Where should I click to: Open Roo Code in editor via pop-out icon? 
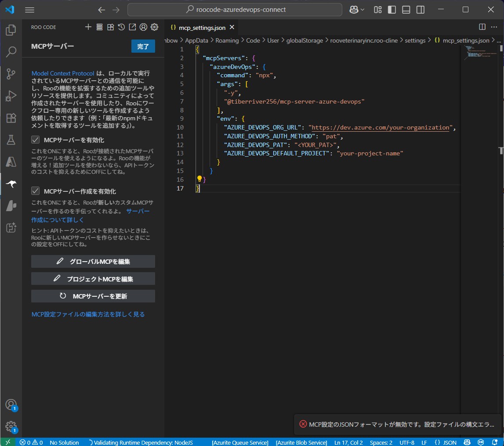point(132,27)
